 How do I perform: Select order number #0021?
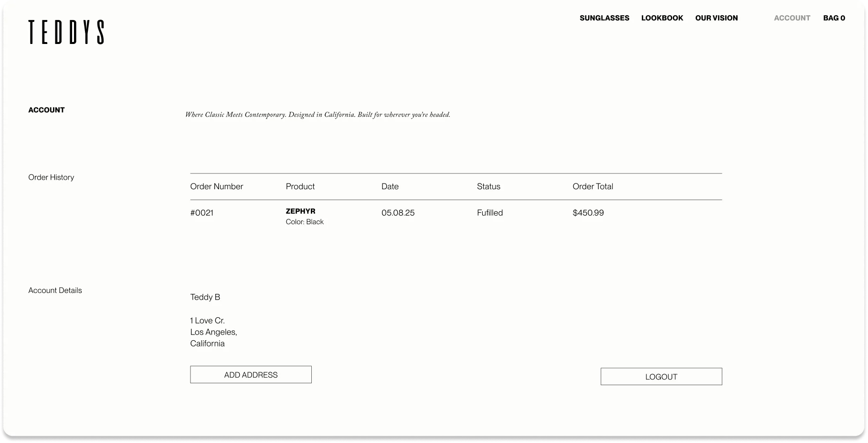pos(202,213)
